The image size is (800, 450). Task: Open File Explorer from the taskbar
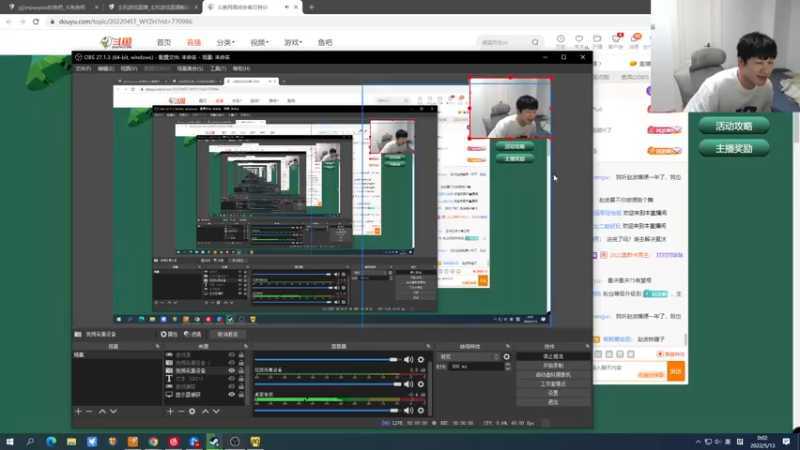click(x=71, y=441)
